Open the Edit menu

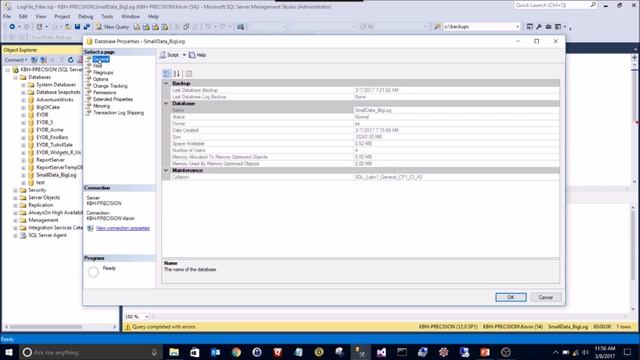(23, 16)
